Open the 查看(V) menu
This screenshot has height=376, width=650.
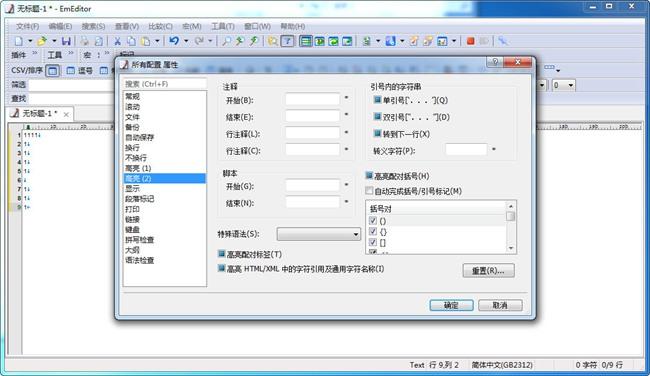(x=127, y=26)
